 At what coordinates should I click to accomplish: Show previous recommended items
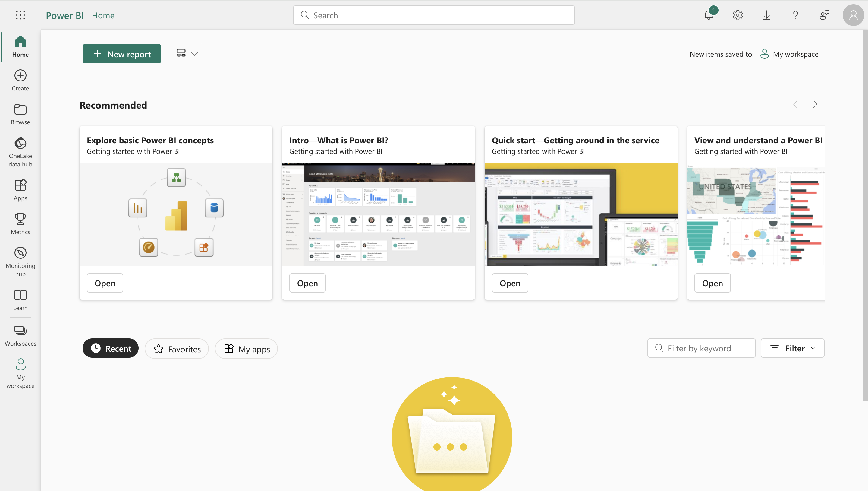point(795,105)
